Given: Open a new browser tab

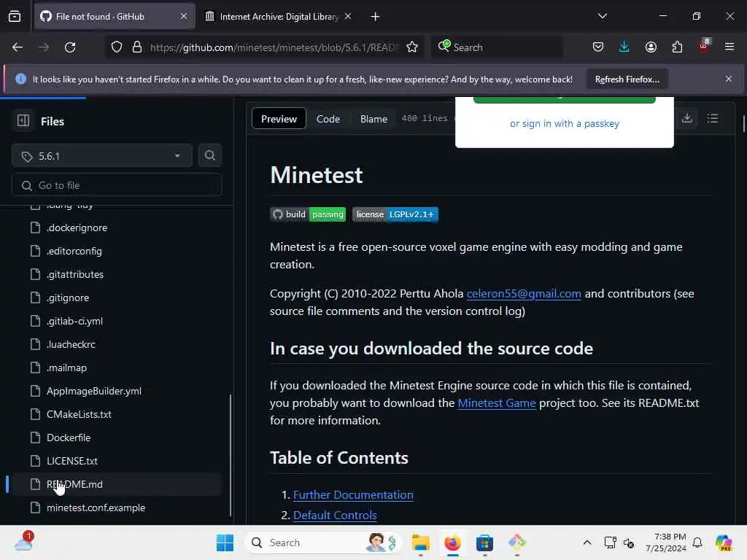Looking at the screenshot, I should point(375,17).
